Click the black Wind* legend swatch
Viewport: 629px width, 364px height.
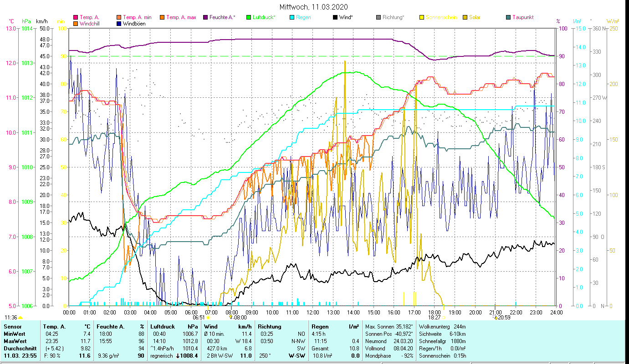335,18
